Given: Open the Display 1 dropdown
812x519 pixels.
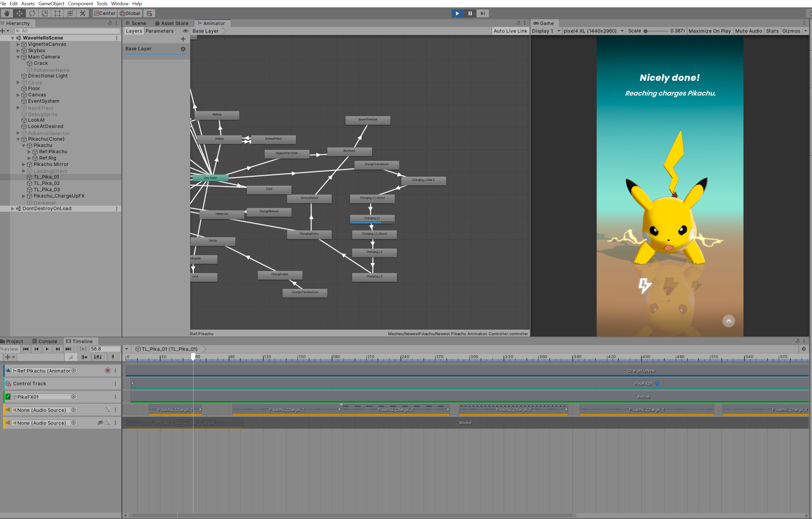Looking at the screenshot, I should (546, 31).
